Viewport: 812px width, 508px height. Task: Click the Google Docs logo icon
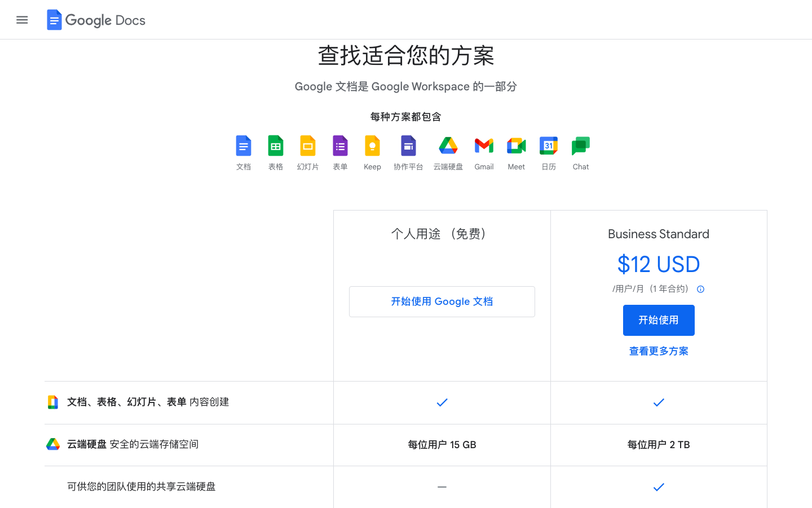point(54,20)
